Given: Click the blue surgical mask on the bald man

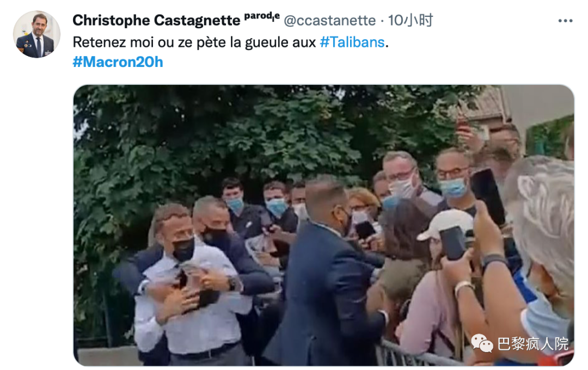Looking at the screenshot, I should pos(454,187).
